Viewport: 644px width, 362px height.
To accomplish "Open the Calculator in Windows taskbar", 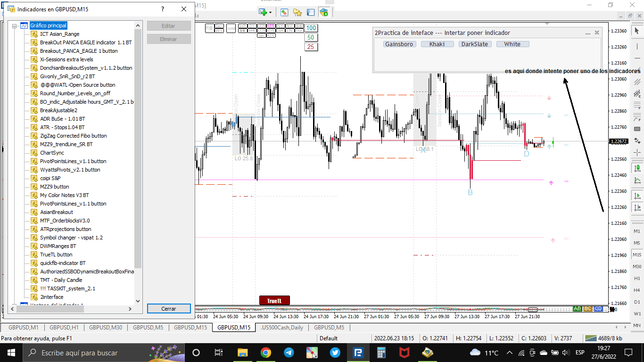I will 381,353.
